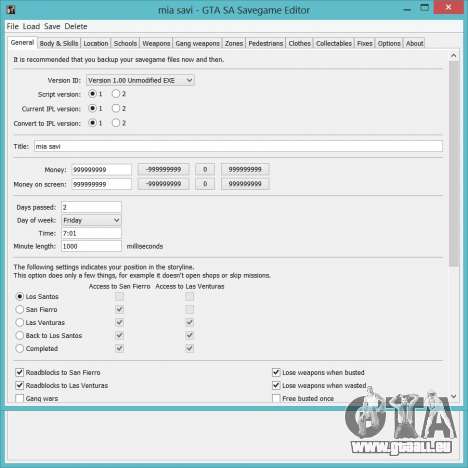Set Money on screen to 0
This screenshot has width=468, height=468.
click(x=205, y=184)
